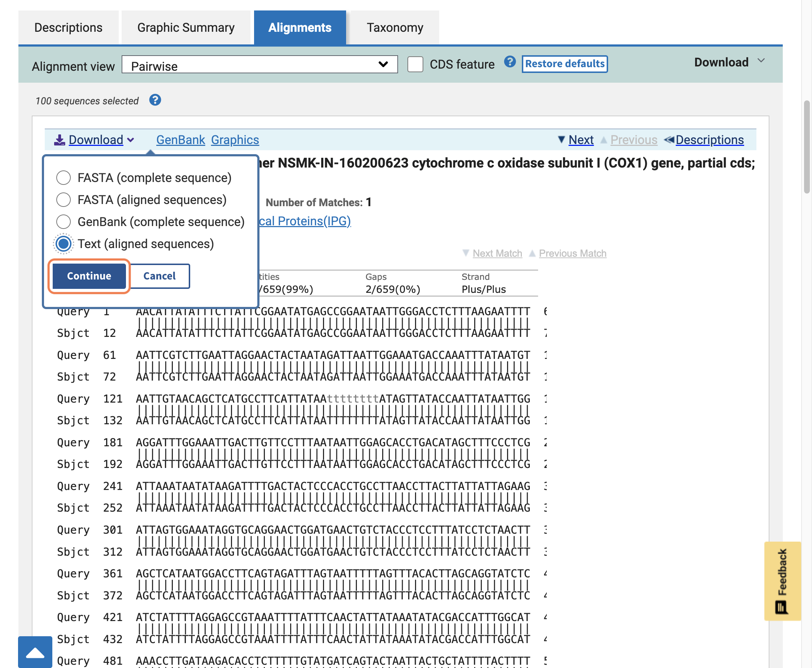Click 'Number of Matches: 1' text

(x=319, y=203)
